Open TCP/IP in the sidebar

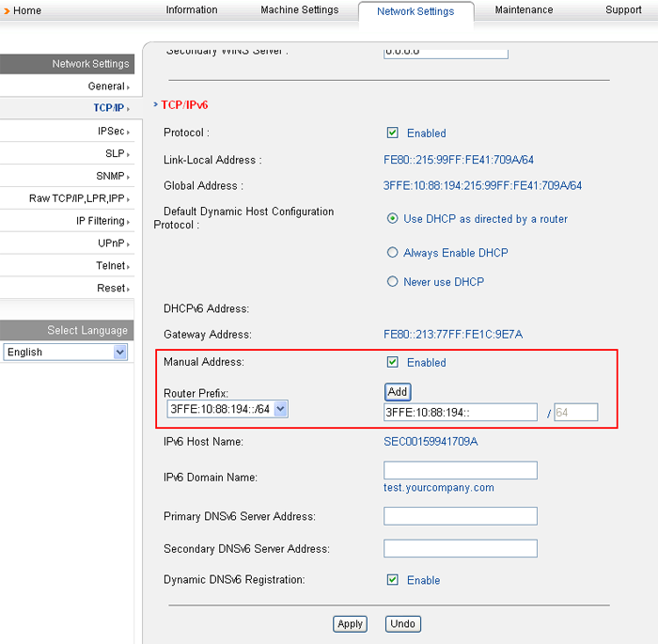pos(111,108)
